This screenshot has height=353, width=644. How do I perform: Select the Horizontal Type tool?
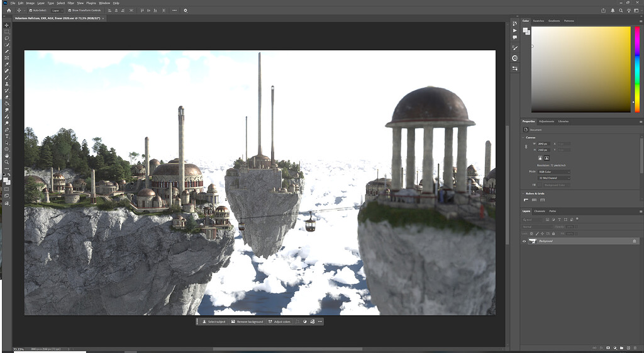pyautogui.click(x=6, y=136)
